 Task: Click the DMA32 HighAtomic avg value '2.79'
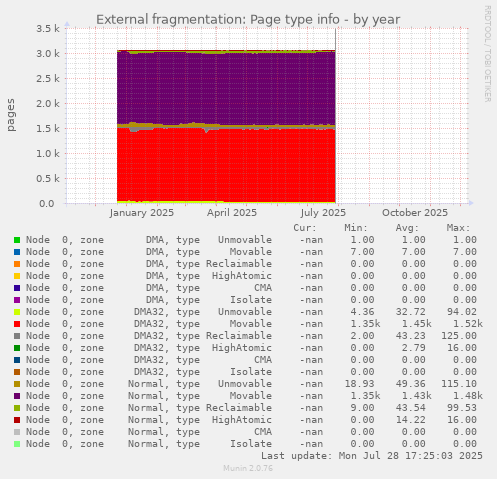tap(414, 348)
